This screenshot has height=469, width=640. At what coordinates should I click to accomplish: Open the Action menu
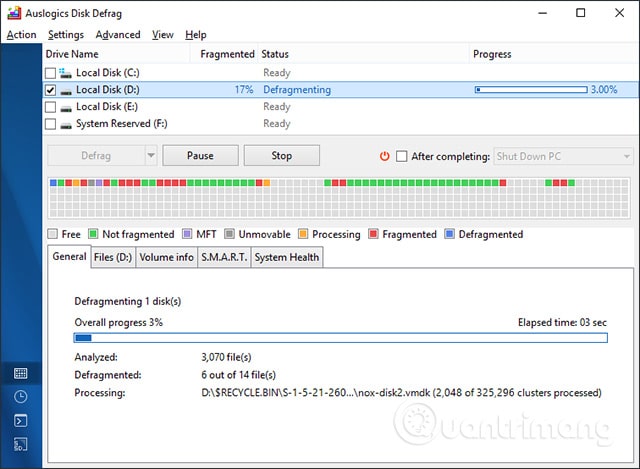point(22,35)
